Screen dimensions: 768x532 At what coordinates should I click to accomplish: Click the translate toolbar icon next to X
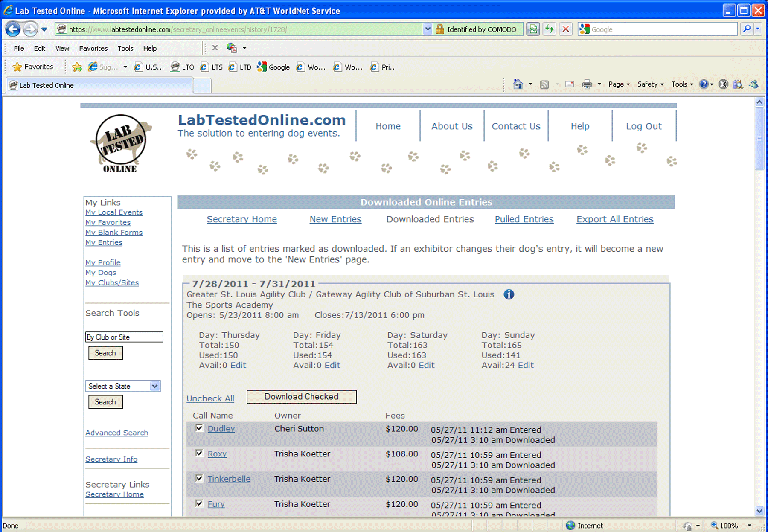232,48
